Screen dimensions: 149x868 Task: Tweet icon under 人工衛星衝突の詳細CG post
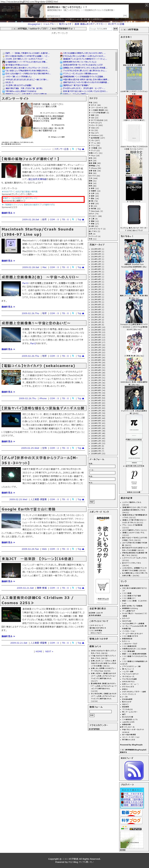pos(73,643)
